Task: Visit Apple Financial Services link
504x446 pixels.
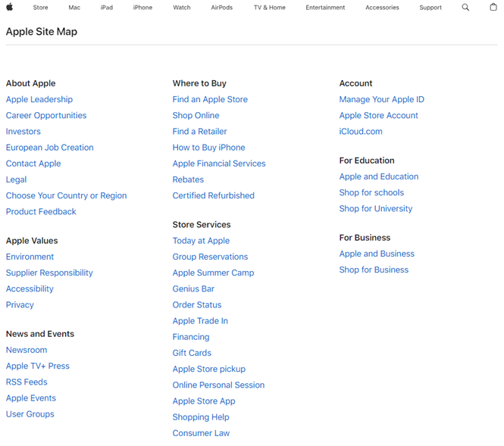Action: coord(219,164)
